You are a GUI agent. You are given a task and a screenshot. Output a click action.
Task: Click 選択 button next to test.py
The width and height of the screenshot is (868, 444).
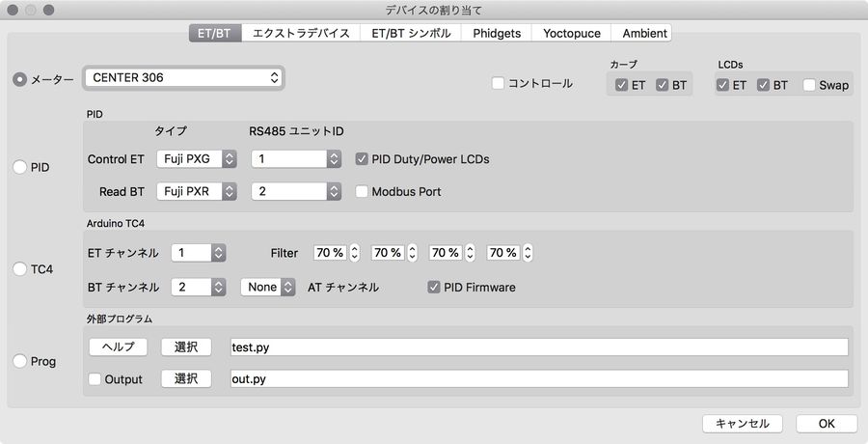coord(186,347)
